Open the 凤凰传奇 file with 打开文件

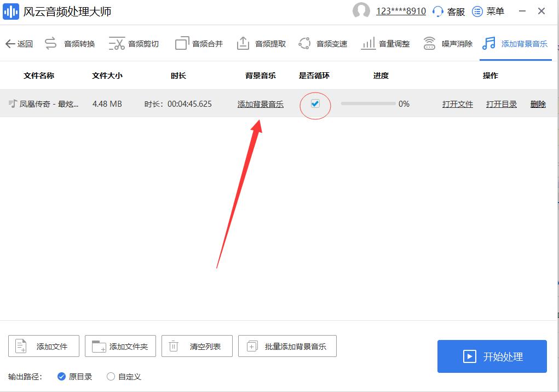[x=458, y=104]
